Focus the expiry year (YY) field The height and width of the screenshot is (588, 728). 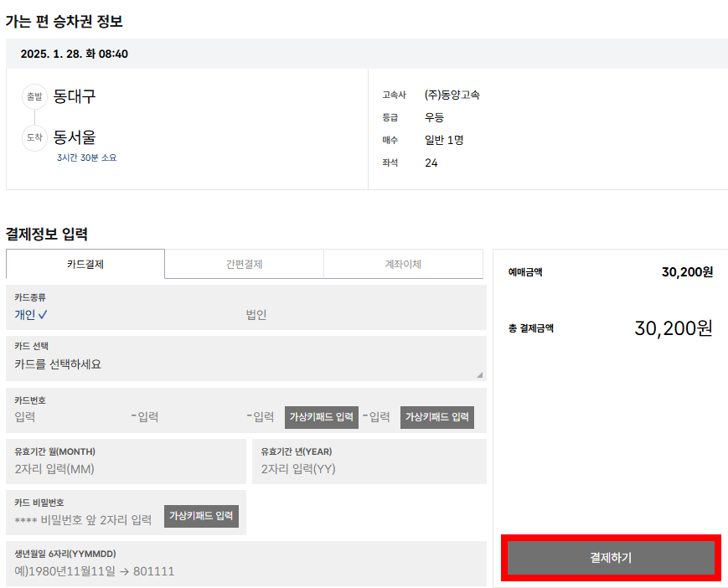369,462
